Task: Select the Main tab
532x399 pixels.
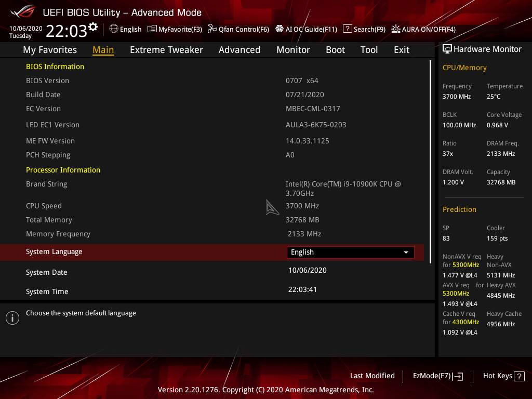Action: 103,50
